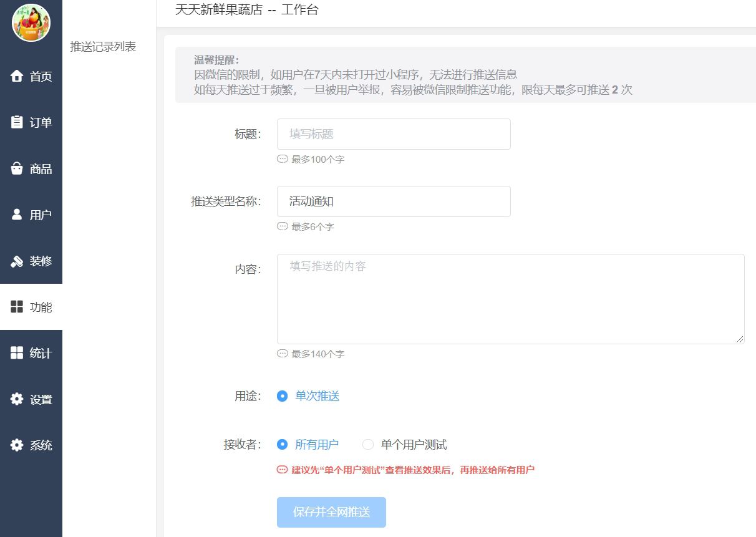756x537 pixels.
Task: Click the store avatar logo
Action: point(31,23)
